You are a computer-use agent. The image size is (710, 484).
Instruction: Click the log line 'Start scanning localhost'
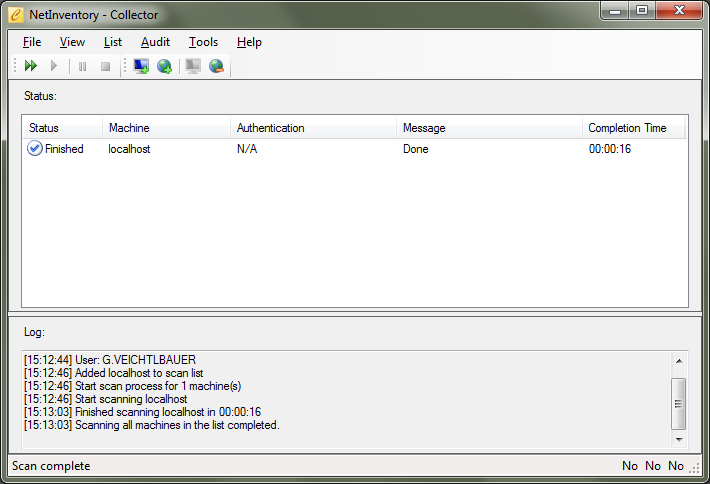click(x=106, y=399)
